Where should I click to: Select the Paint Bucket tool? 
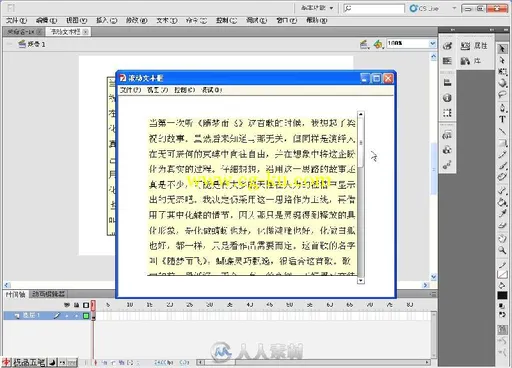coord(502,202)
